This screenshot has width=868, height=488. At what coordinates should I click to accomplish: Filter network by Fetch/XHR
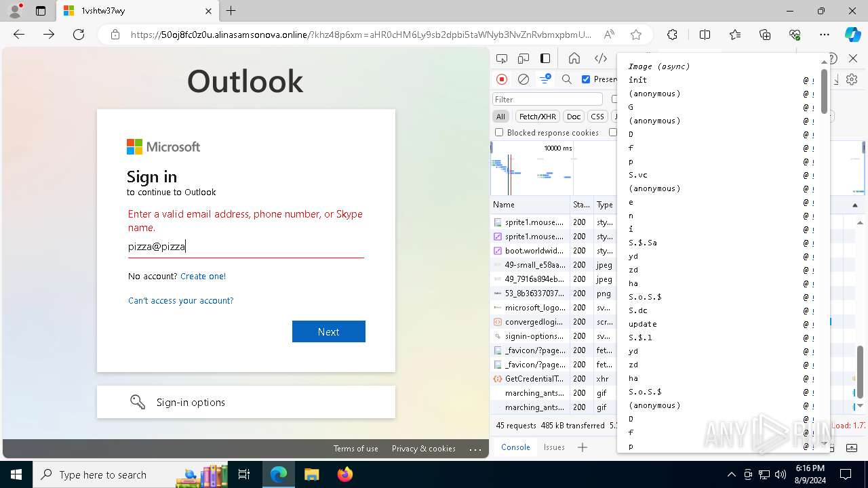point(538,116)
